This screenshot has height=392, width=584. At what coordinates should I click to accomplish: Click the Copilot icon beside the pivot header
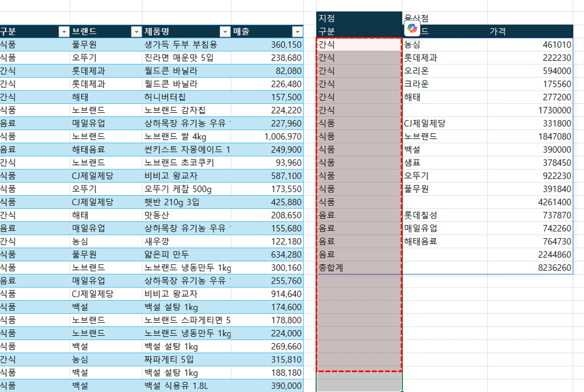click(411, 28)
